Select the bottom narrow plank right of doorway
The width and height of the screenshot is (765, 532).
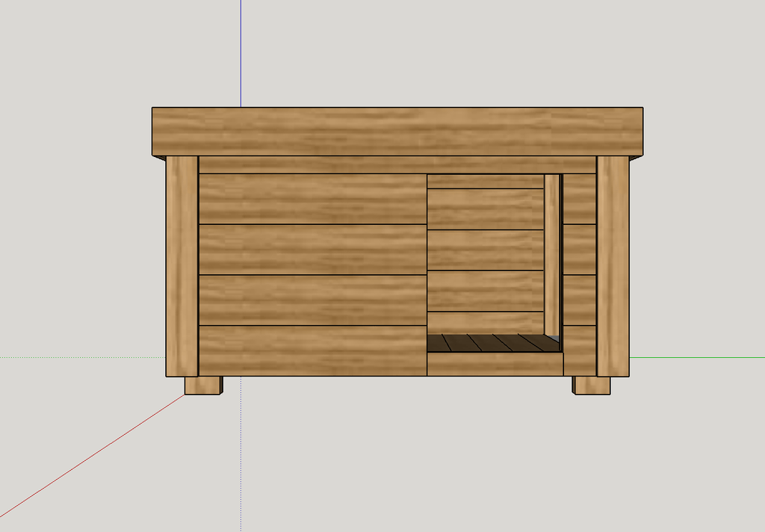(x=580, y=350)
